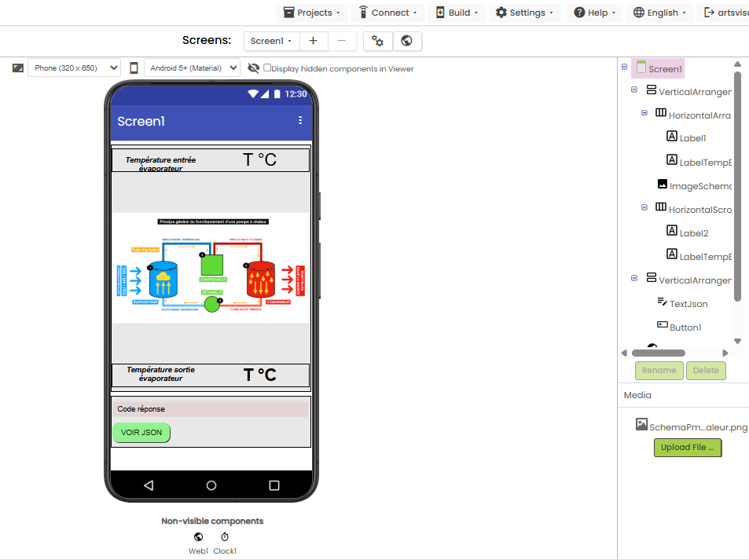Click the Web1 non-visible component icon
This screenshot has width=749, height=560.
click(198, 537)
